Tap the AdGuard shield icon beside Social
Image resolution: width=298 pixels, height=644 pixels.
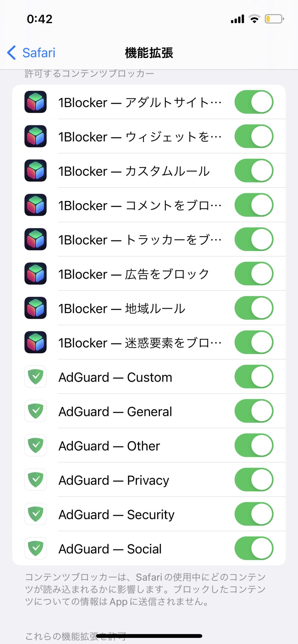pyautogui.click(x=35, y=548)
